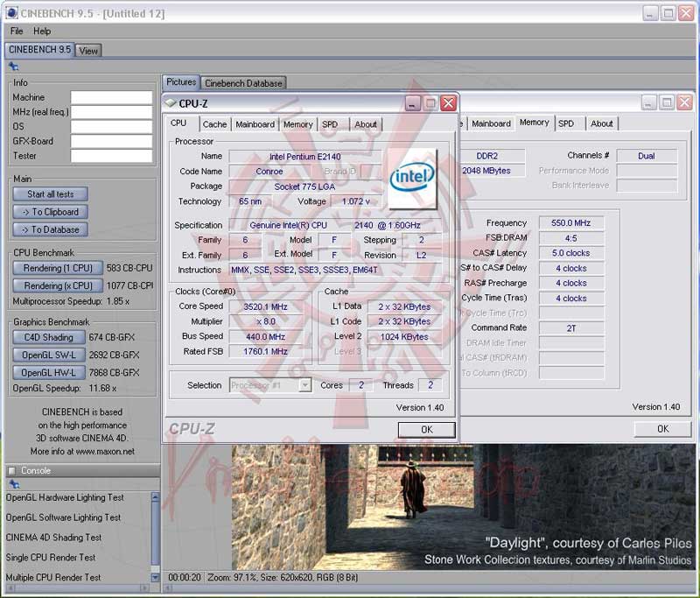The width and height of the screenshot is (700, 598).
Task: Run Rendering (x CPU) benchmark
Action: tap(58, 285)
